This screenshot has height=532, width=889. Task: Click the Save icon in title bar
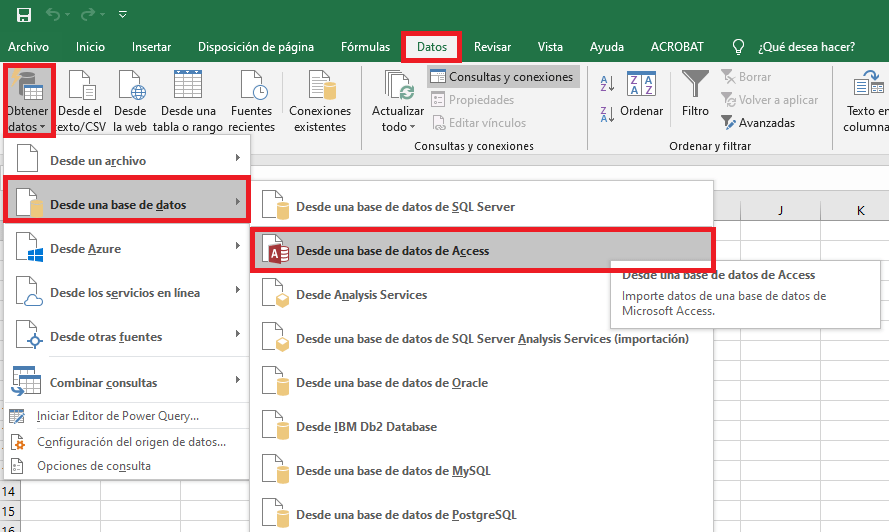24,15
